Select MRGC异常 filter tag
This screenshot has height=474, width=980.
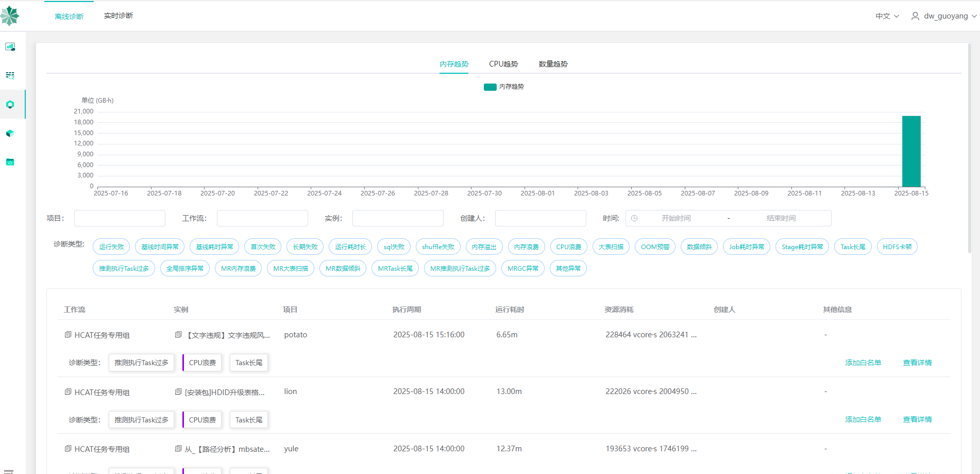[x=522, y=268]
